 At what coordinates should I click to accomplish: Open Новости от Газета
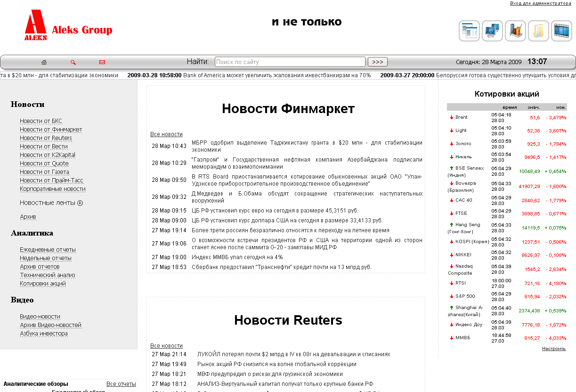point(44,172)
